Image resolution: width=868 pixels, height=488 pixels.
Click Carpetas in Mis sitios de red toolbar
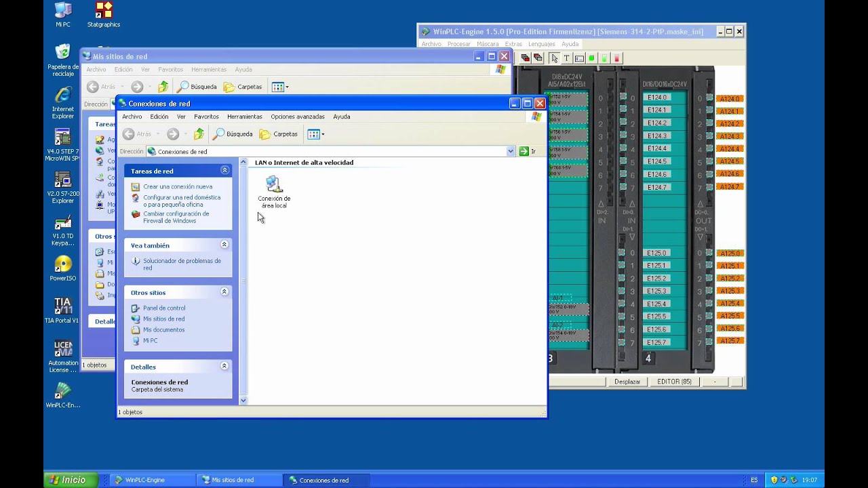243,87
